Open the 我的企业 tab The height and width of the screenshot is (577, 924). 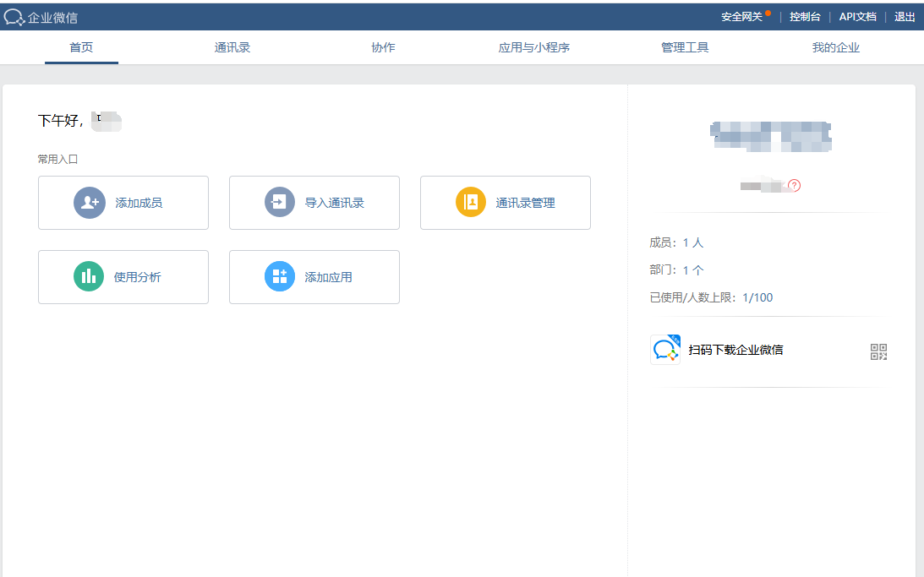pyautogui.click(x=835, y=47)
